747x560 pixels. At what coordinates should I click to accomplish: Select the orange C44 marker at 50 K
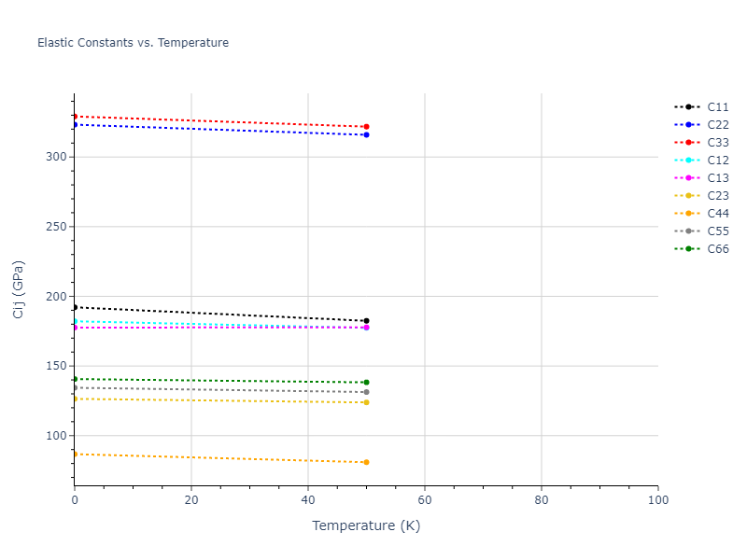(366, 462)
